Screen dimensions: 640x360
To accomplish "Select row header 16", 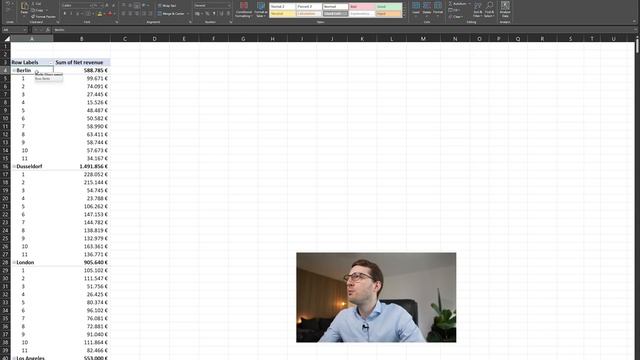I will pyautogui.click(x=5, y=167).
